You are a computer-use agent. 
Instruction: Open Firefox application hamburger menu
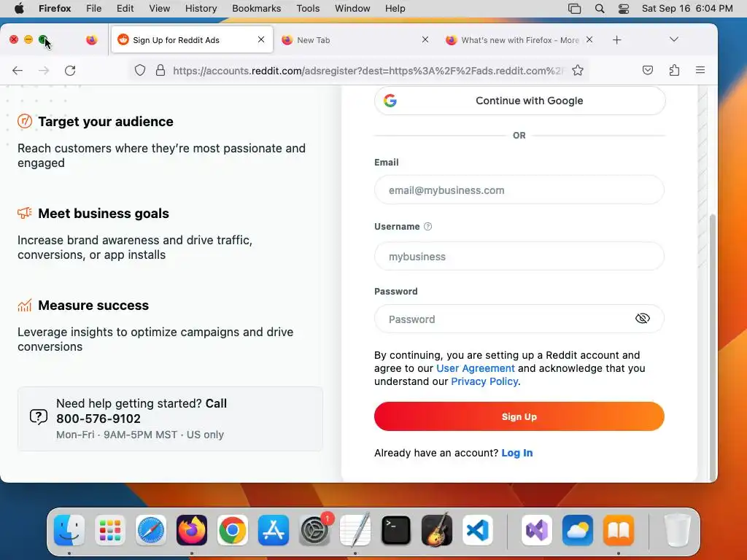[x=700, y=70]
